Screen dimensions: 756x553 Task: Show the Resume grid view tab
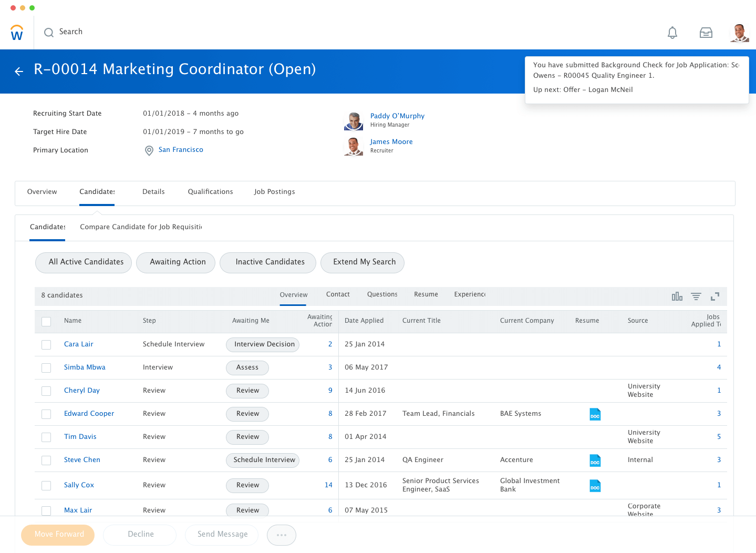[426, 294]
